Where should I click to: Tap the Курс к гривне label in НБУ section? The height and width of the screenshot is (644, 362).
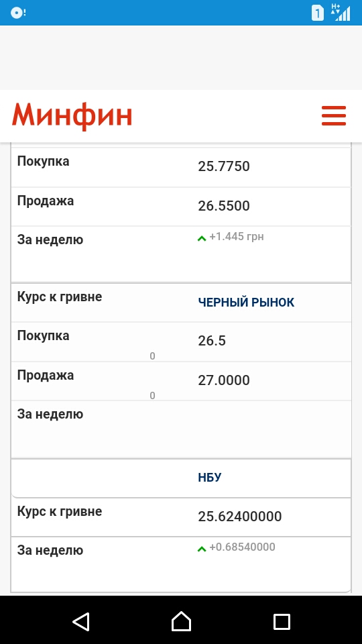click(60, 512)
